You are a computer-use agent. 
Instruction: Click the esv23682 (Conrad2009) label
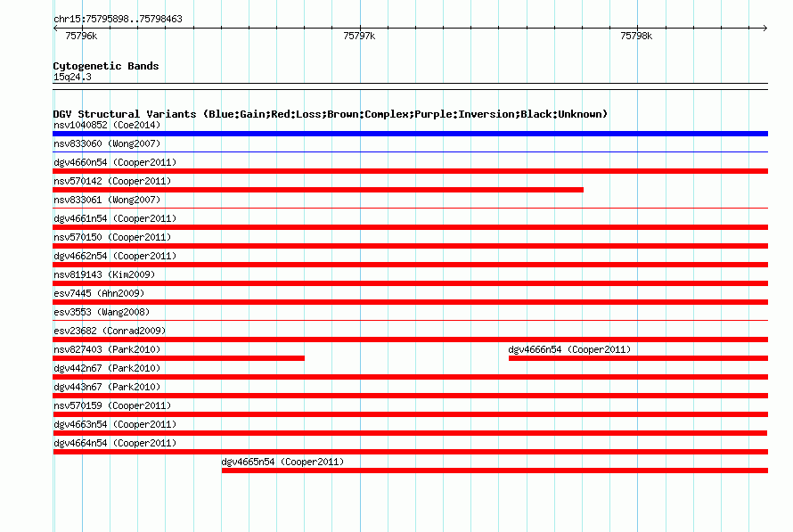tap(110, 331)
